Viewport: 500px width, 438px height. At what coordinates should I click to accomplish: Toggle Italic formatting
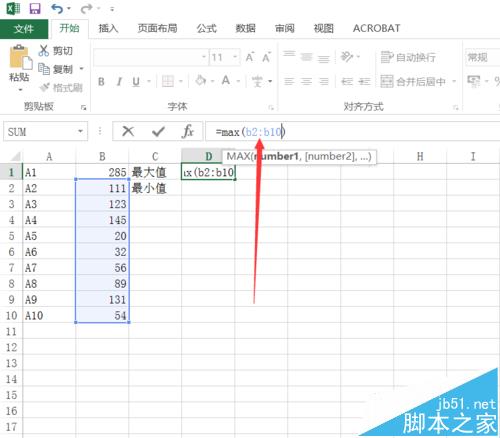point(119,81)
